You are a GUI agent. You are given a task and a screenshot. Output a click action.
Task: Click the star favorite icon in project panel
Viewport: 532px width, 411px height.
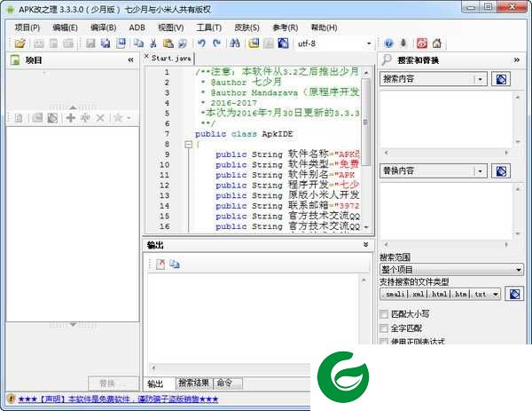pyautogui.click(x=118, y=118)
